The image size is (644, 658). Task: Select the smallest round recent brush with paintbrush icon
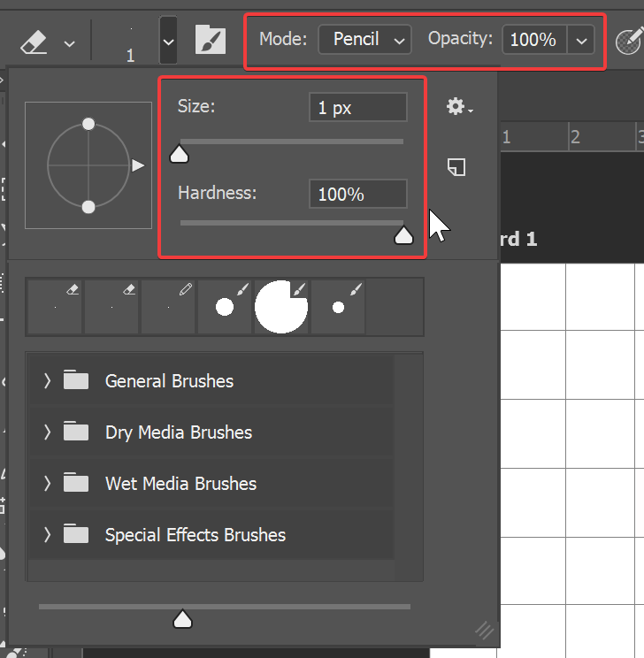(x=338, y=307)
